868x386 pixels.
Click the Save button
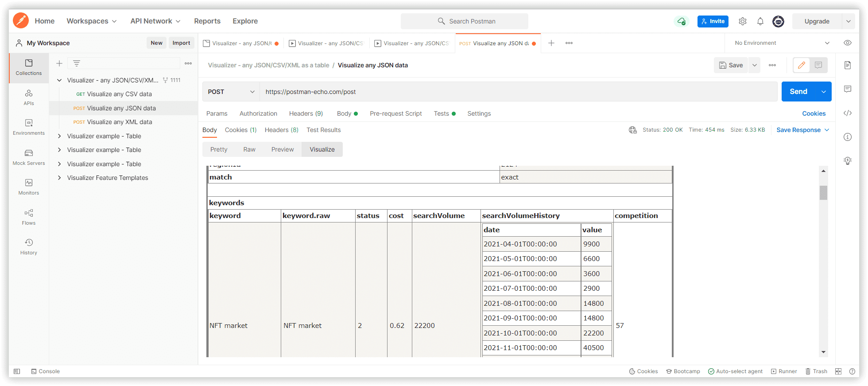[x=731, y=65]
